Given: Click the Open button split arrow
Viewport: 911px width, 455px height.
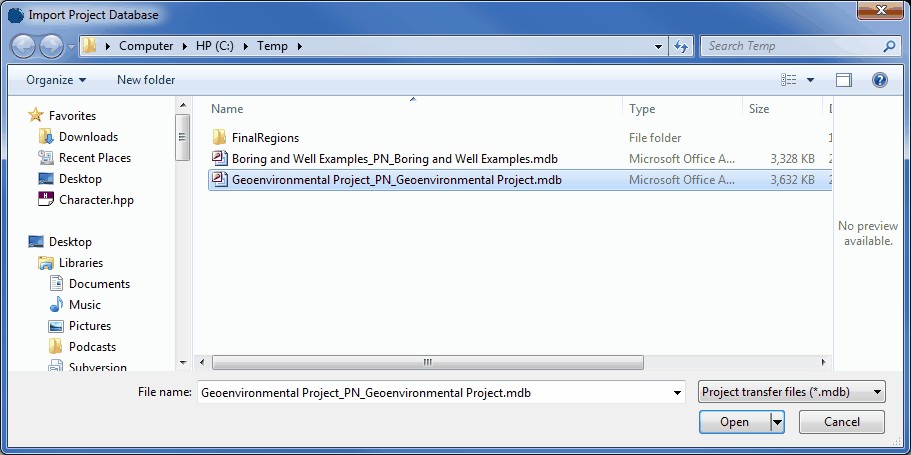Looking at the screenshot, I should point(777,422).
